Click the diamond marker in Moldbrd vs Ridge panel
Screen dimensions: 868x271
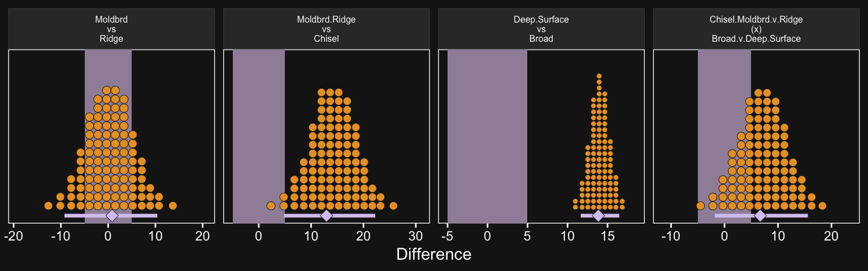112,216
